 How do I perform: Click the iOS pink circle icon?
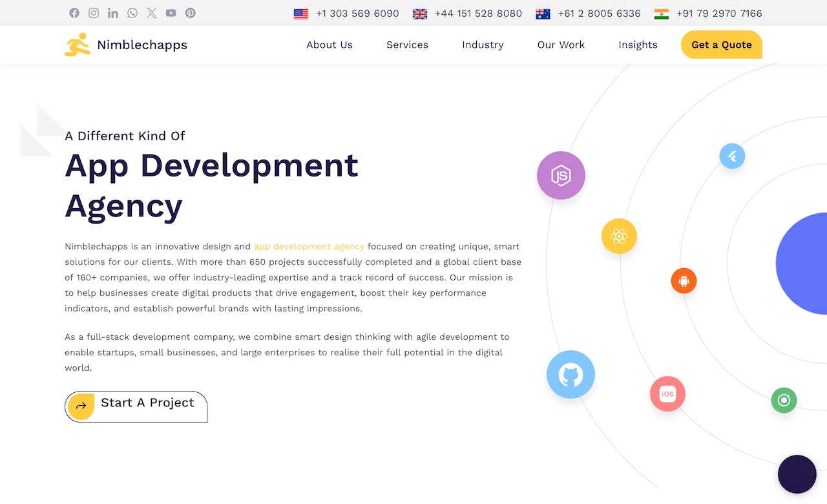point(667,394)
